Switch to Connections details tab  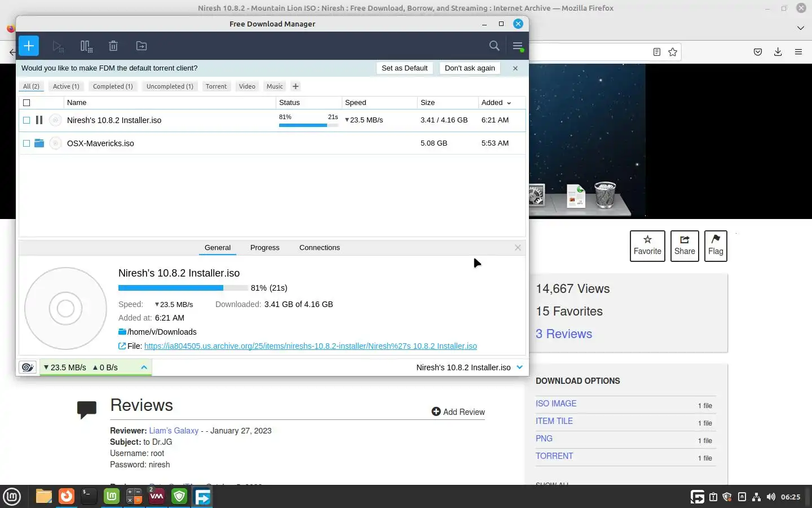319,247
